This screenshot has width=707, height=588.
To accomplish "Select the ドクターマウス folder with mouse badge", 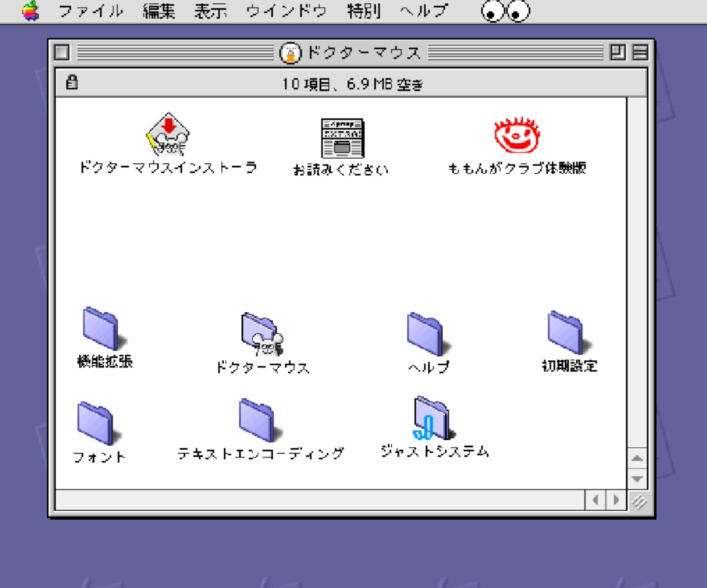I will pyautogui.click(x=262, y=334).
